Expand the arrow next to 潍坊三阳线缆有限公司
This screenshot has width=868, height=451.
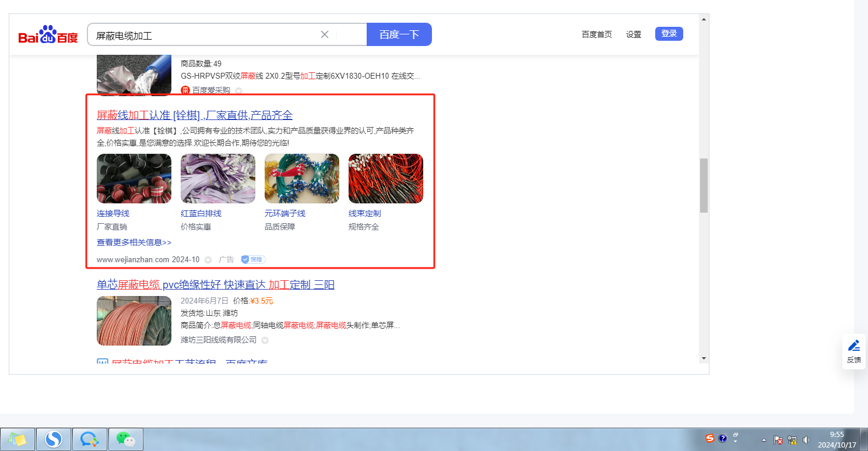(x=265, y=340)
